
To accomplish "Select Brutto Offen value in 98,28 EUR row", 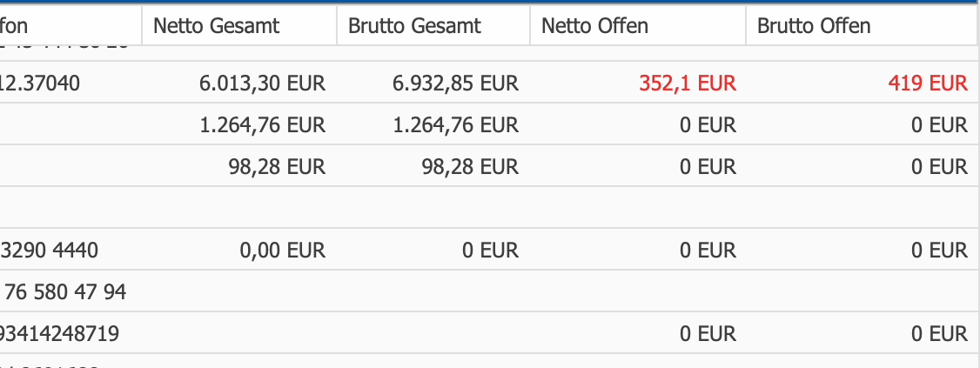I will point(939,166).
